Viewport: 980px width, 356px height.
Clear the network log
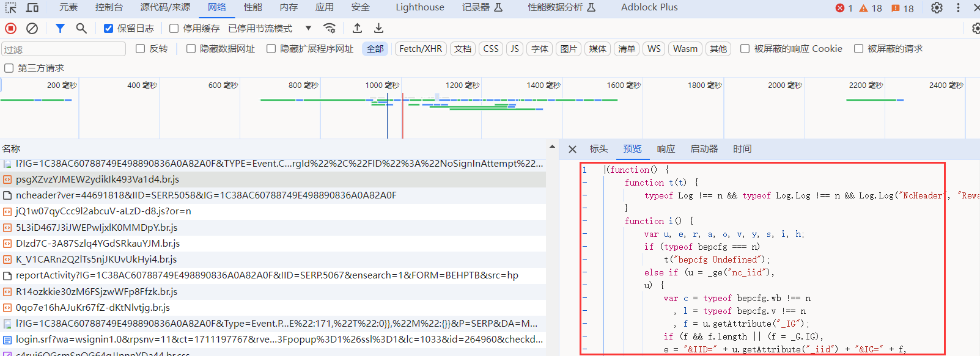tap(32, 28)
